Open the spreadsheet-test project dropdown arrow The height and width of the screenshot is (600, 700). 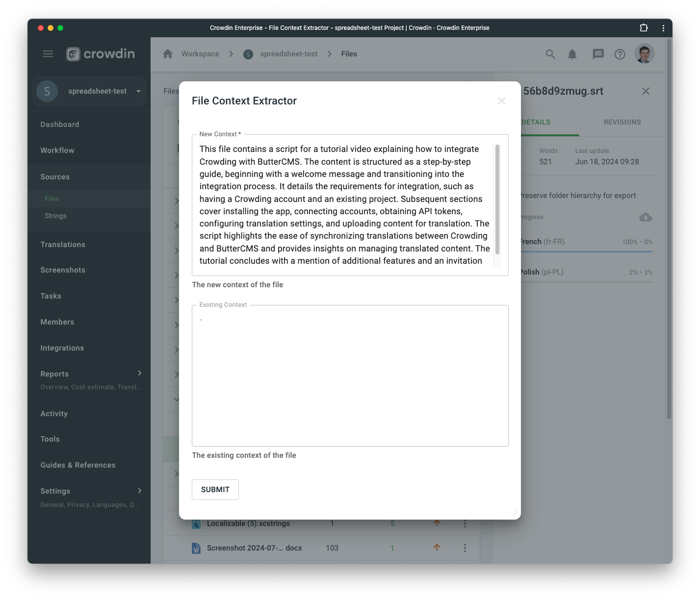(138, 91)
